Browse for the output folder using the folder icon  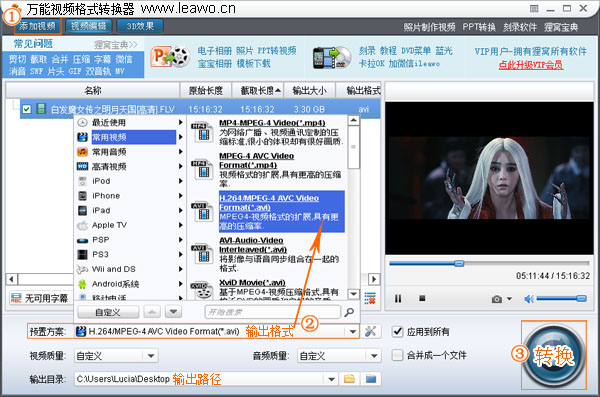(349, 379)
